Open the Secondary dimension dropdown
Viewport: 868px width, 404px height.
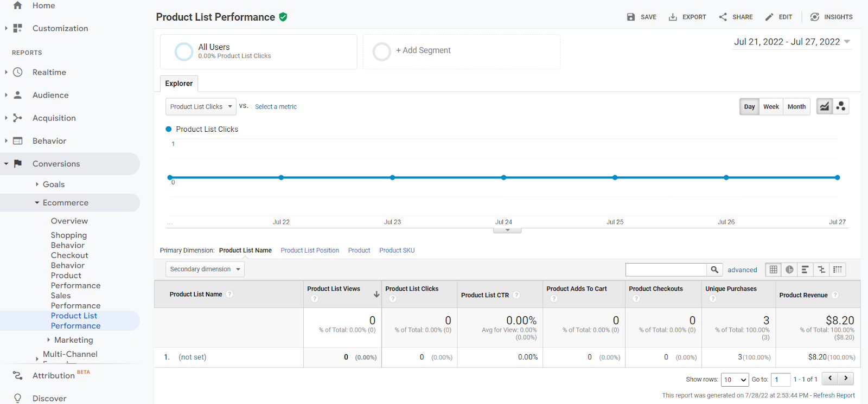[x=205, y=269]
